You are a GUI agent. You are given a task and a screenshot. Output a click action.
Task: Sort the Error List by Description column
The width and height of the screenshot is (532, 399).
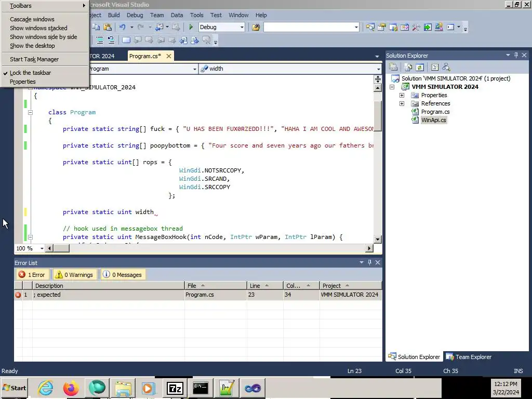click(x=109, y=286)
